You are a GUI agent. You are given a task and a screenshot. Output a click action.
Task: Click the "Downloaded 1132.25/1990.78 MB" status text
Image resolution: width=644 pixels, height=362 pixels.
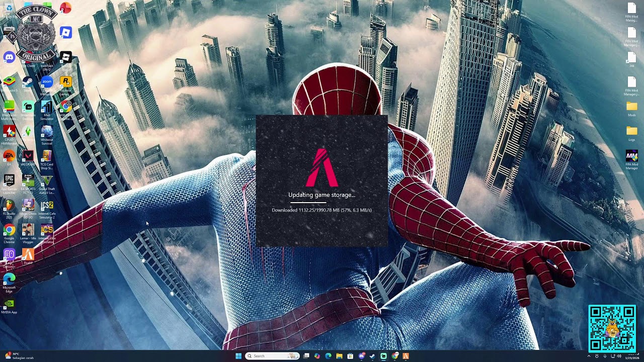(x=321, y=210)
